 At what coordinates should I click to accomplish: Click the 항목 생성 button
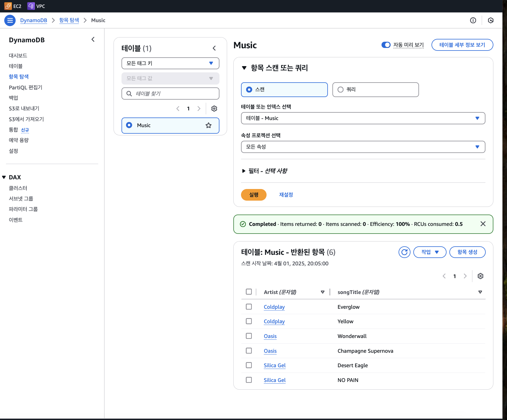coord(467,252)
